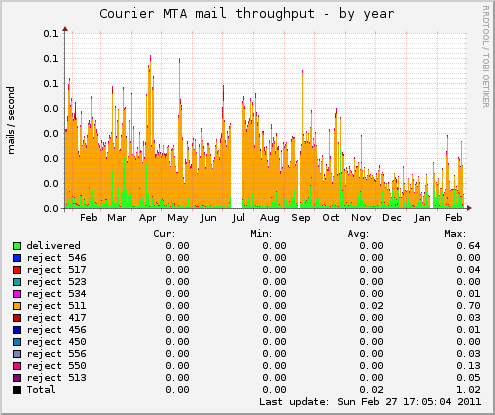495x415 pixels.
Task: Click the 'reject 511' legend label
Action: click(56, 306)
